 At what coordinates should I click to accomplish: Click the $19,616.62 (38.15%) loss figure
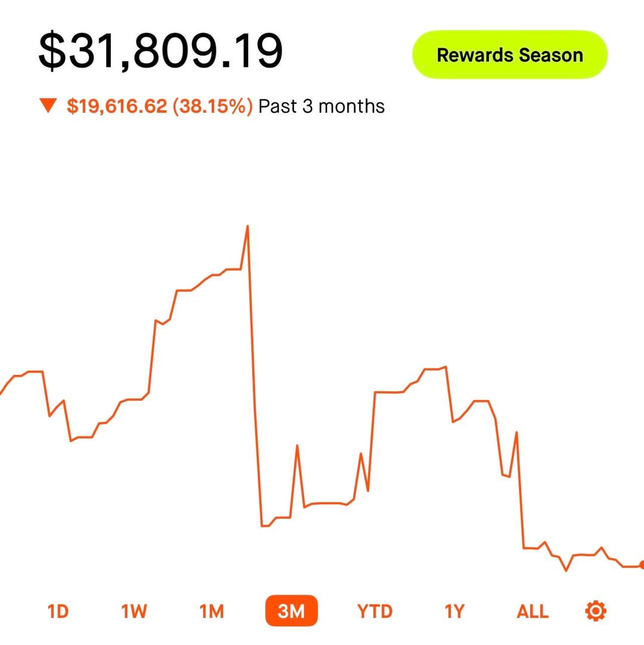(160, 107)
